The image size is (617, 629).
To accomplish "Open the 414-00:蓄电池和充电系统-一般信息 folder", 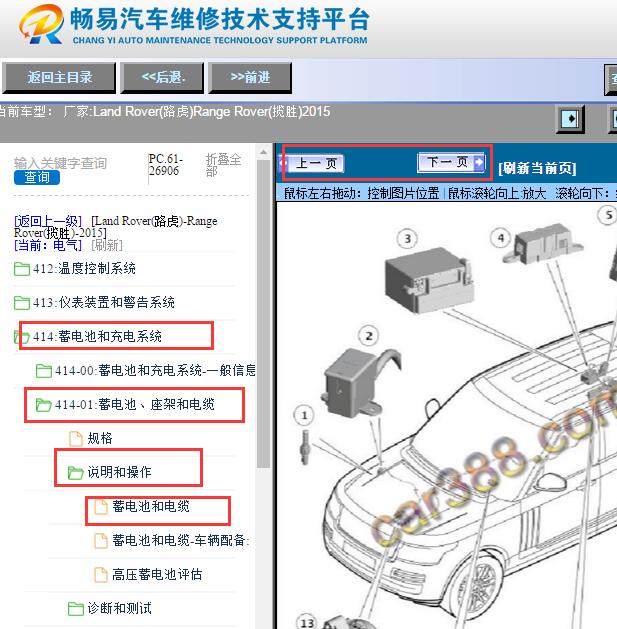I will click(x=155, y=370).
